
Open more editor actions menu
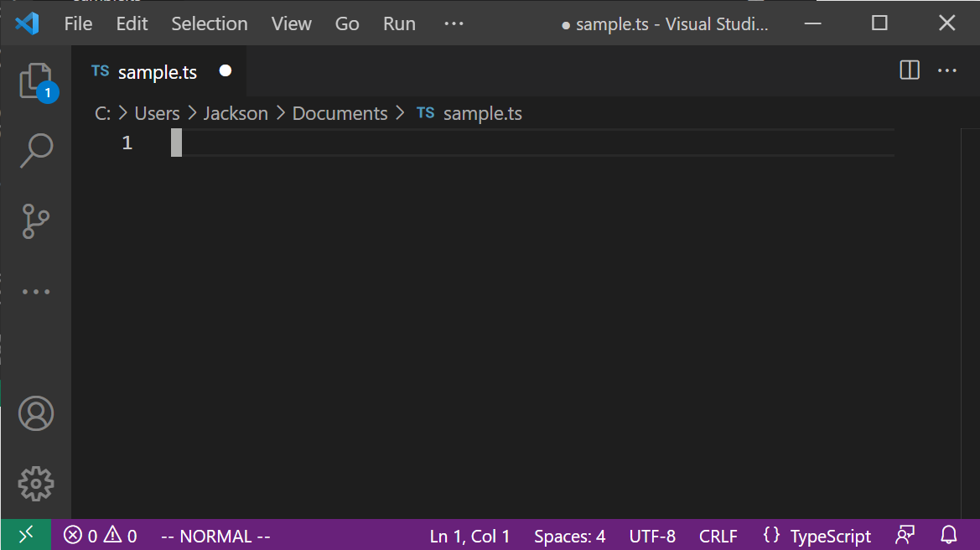(947, 70)
